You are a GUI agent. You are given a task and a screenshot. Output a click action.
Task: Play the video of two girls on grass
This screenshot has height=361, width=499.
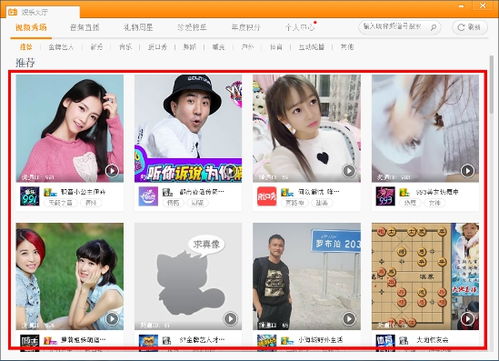pos(112,319)
